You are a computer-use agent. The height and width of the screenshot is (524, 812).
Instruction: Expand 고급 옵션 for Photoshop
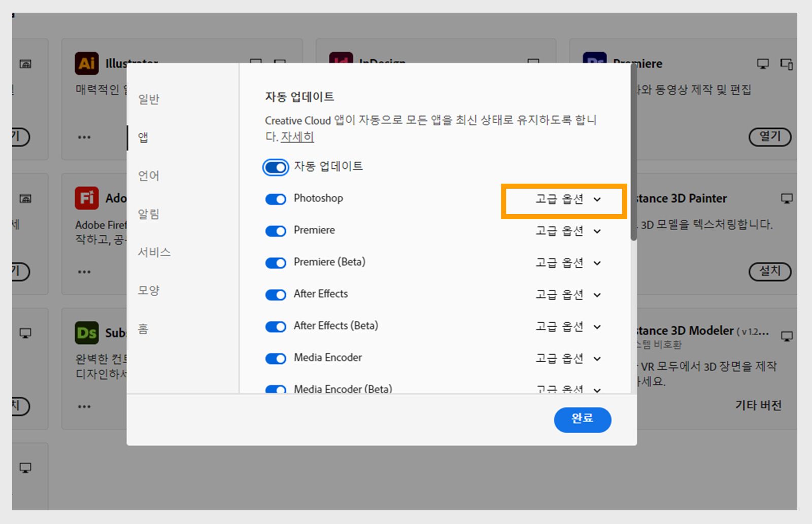tap(568, 199)
